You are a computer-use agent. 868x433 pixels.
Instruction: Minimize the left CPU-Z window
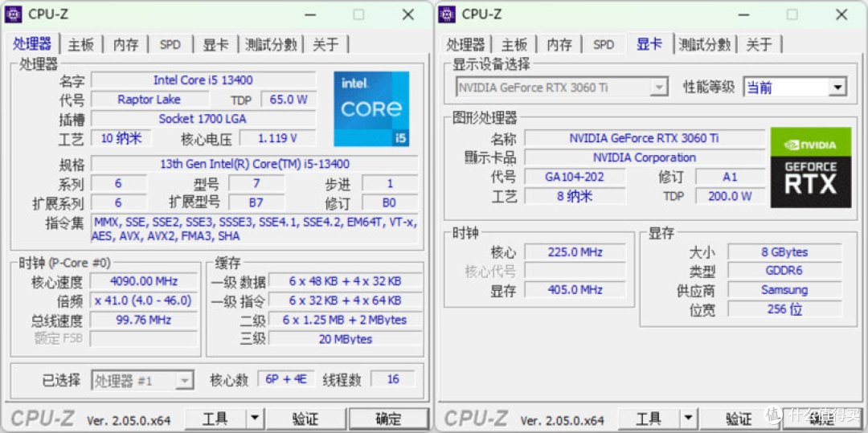(x=312, y=14)
